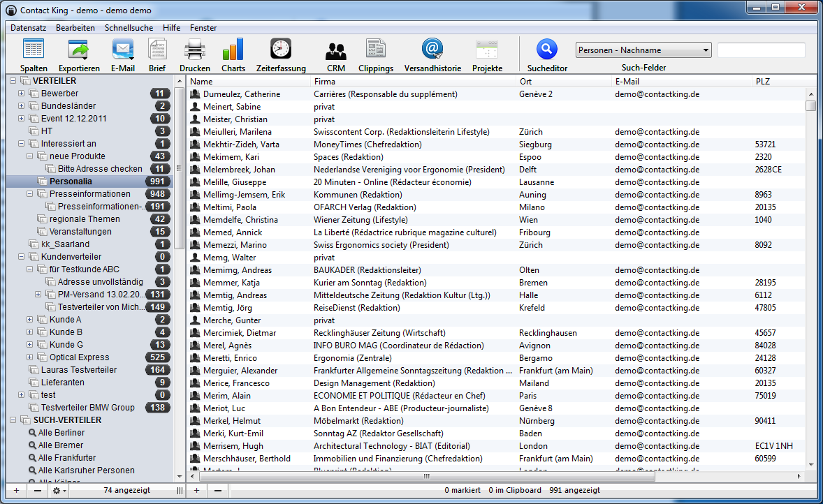Click the minus button below distributor tree

pyautogui.click(x=37, y=490)
